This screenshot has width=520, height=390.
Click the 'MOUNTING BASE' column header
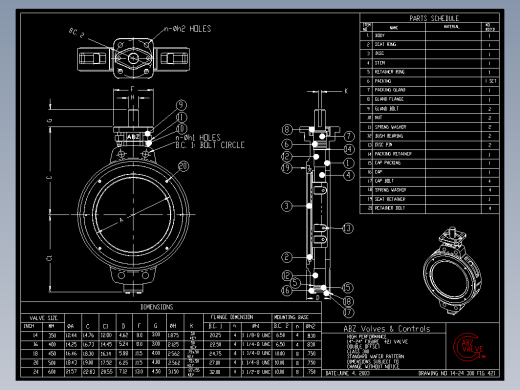[291, 317]
